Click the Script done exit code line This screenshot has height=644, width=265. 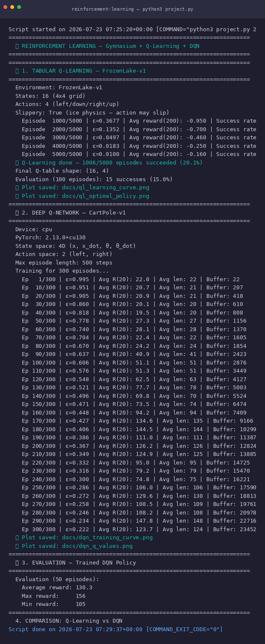pos(116,629)
